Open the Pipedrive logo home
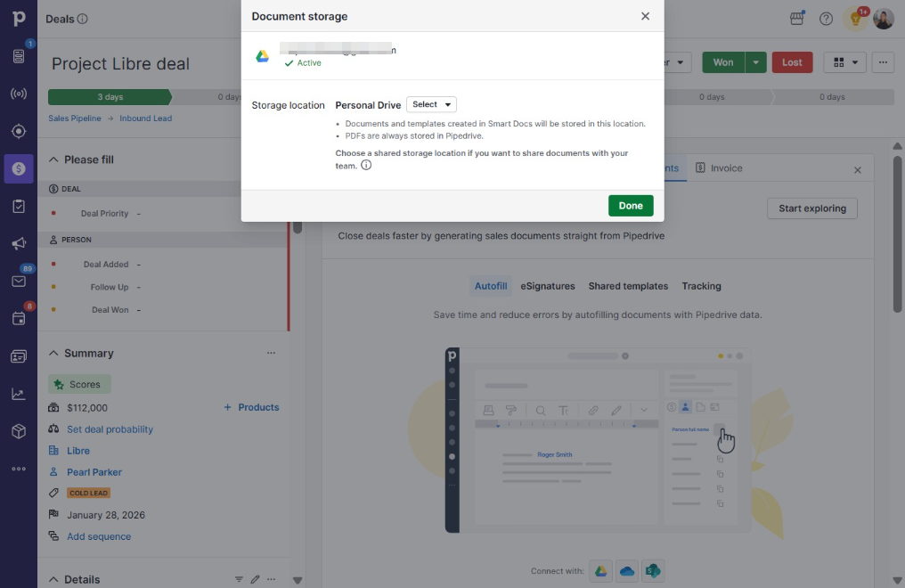The height and width of the screenshot is (588, 905). (x=19, y=19)
